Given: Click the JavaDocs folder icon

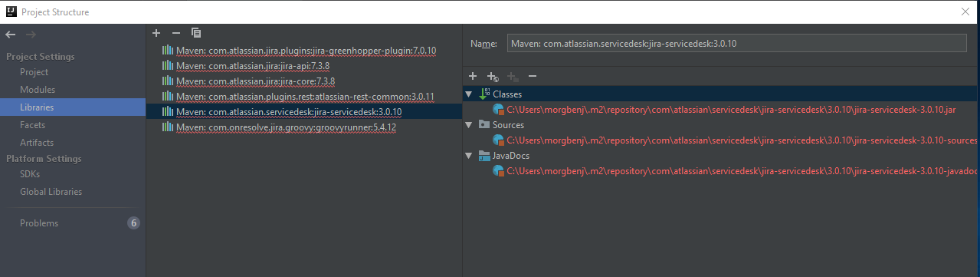Looking at the screenshot, I should pyautogui.click(x=484, y=155).
